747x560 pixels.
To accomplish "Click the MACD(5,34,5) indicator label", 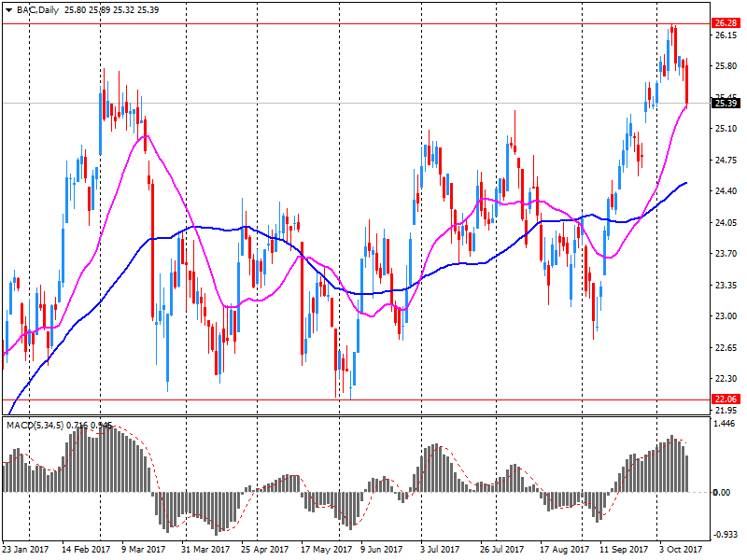I will click(x=35, y=426).
